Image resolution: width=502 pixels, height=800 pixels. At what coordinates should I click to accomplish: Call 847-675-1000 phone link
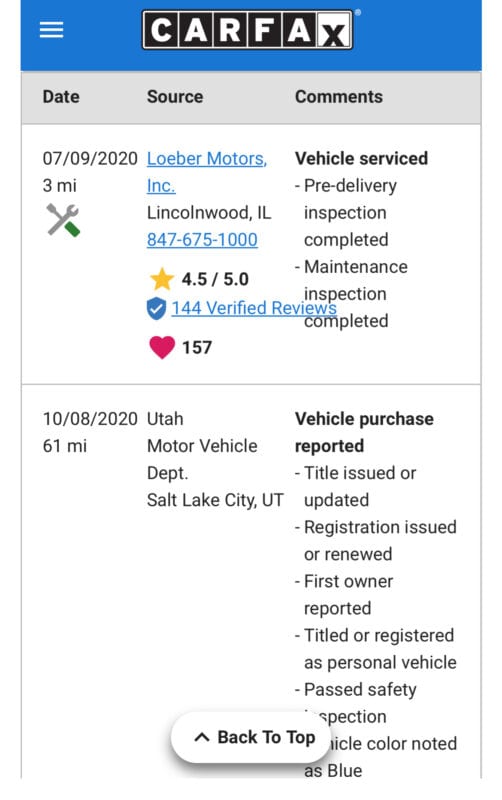tap(202, 240)
